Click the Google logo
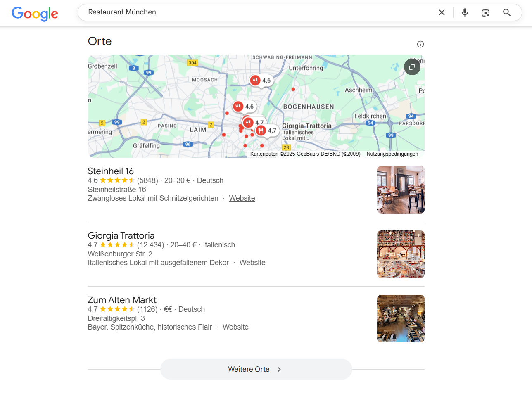 tap(35, 14)
